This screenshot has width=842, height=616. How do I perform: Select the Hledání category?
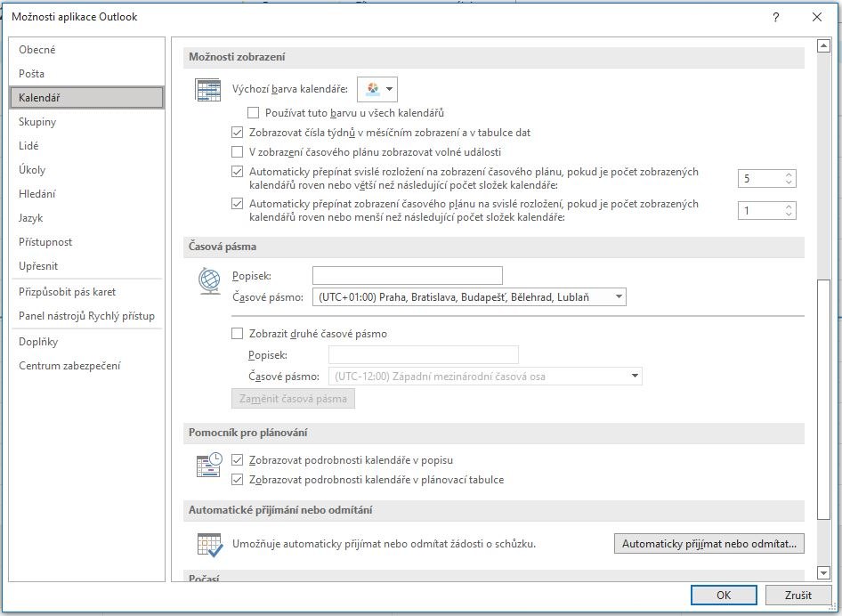point(87,194)
